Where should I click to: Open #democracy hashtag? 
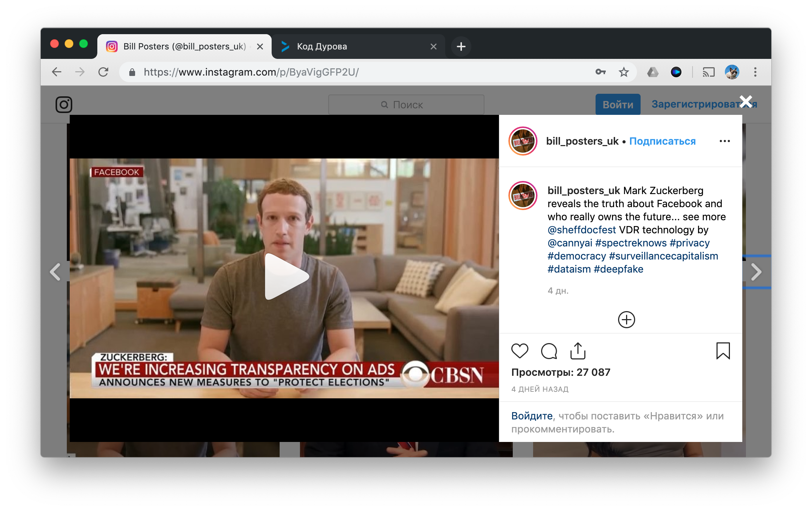point(577,256)
